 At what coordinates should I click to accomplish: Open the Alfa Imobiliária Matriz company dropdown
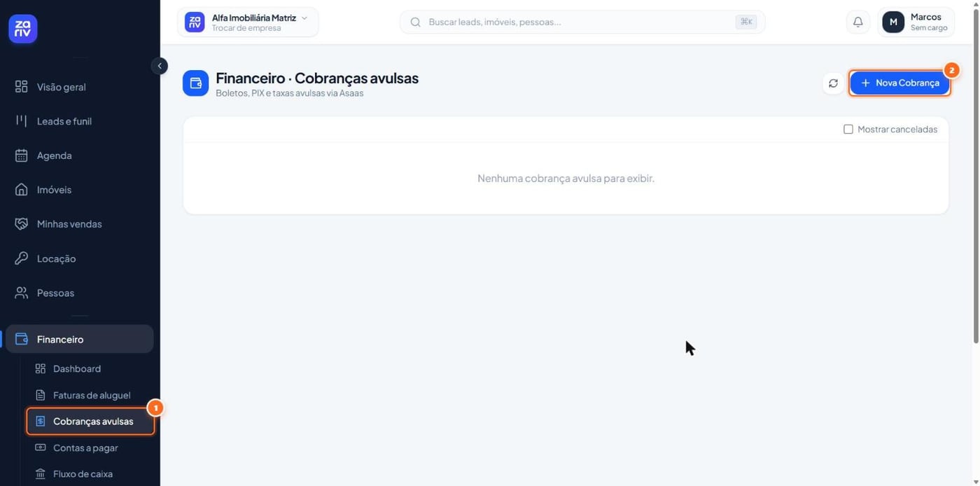click(x=248, y=22)
